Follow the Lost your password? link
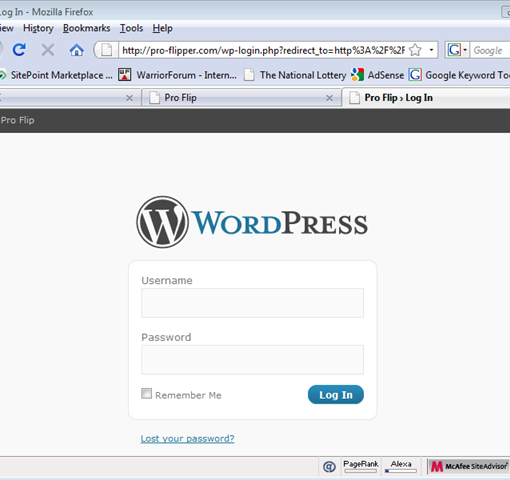The image size is (510, 480). click(x=187, y=438)
